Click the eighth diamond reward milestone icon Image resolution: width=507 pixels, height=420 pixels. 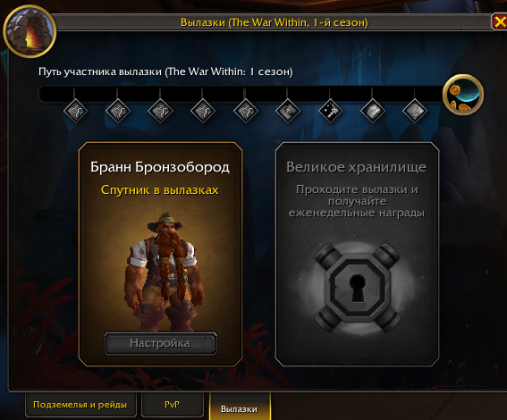pos(373,111)
